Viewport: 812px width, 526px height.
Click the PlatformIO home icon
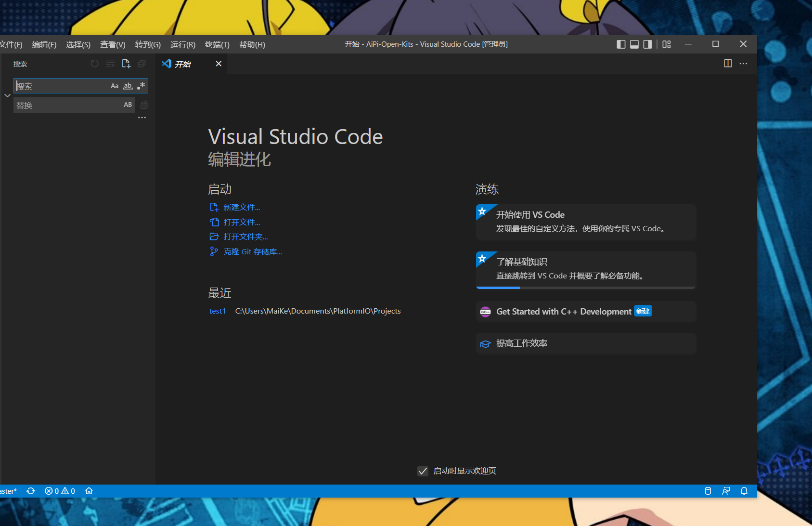89,491
